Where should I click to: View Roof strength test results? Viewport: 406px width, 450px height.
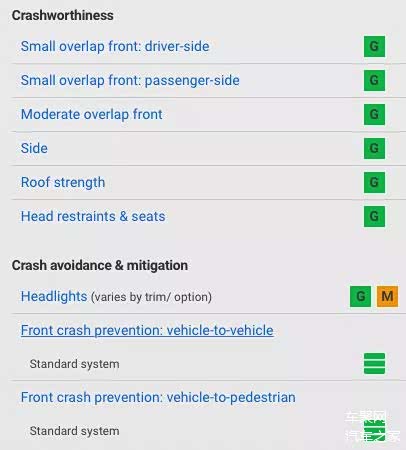pyautogui.click(x=63, y=182)
